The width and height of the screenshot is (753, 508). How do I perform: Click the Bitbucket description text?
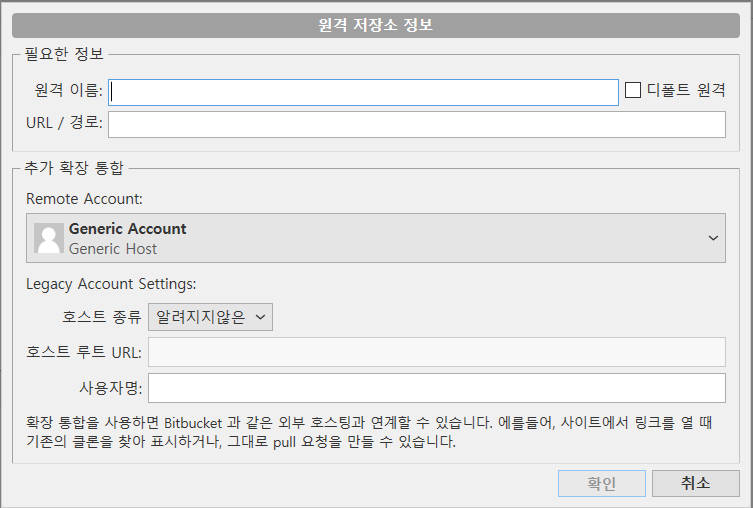[369, 432]
